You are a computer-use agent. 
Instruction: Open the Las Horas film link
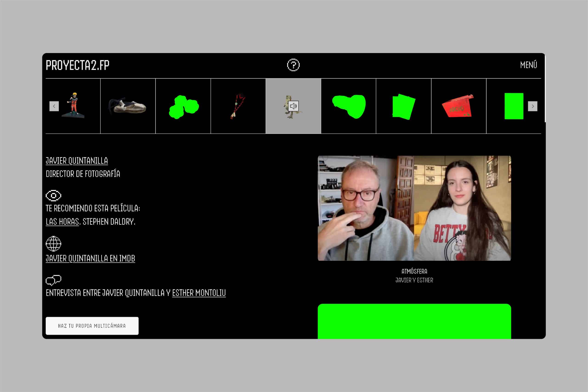[62, 222]
